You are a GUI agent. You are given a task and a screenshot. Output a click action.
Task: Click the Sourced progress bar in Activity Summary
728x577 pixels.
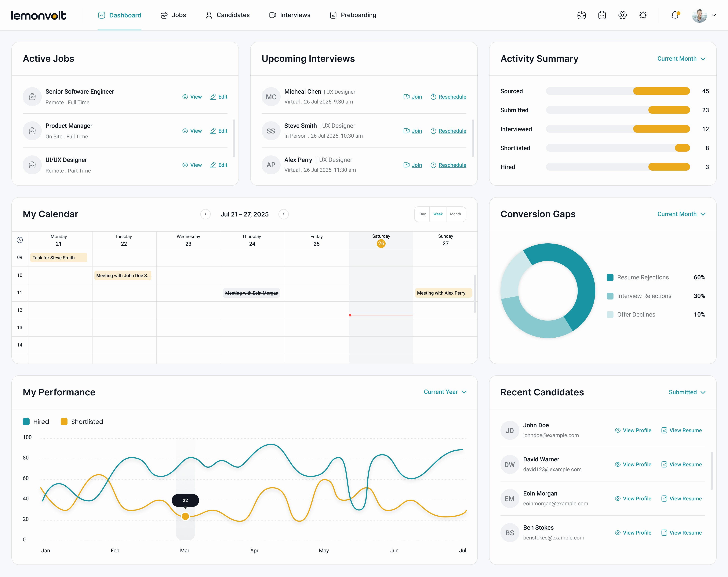[x=618, y=91]
